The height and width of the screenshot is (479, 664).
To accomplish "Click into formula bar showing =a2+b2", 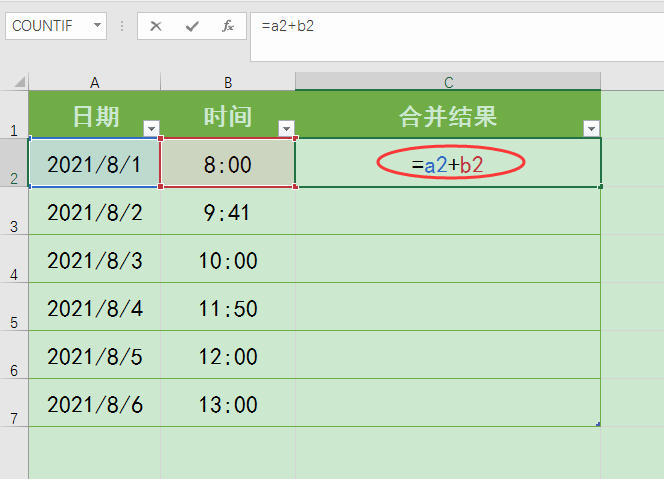I will [x=457, y=37].
